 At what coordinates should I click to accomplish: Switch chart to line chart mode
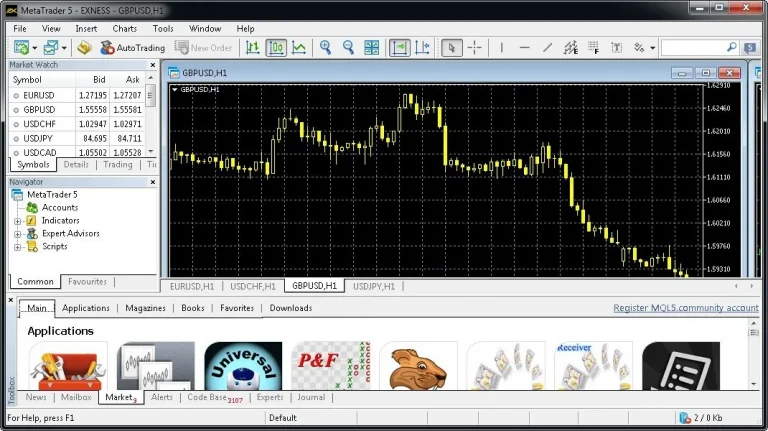(299, 48)
